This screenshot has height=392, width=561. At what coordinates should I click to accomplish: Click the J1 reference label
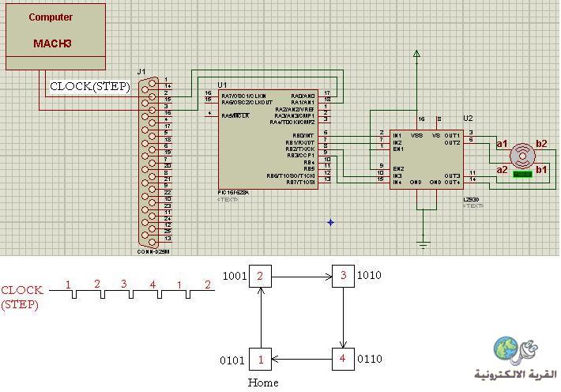click(x=141, y=72)
